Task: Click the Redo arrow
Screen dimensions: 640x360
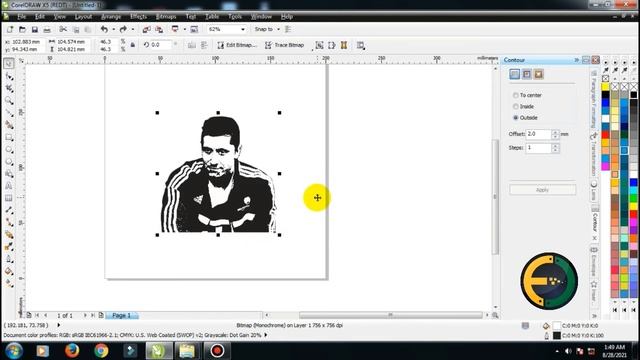Action: [x=123, y=29]
